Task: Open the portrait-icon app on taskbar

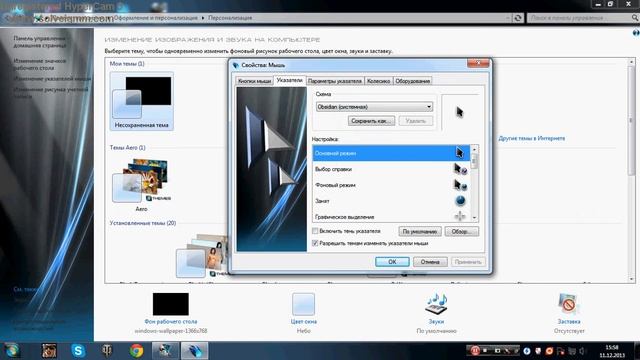Action: pyautogui.click(x=49, y=351)
